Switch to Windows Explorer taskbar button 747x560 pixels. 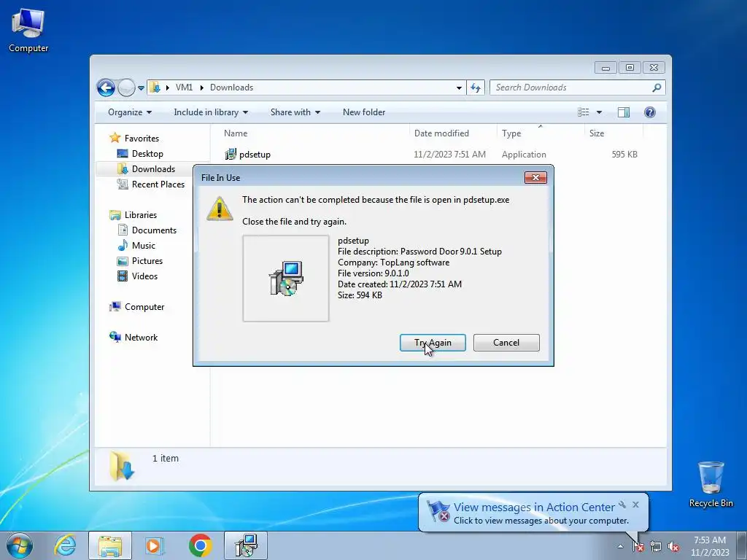[110, 545]
